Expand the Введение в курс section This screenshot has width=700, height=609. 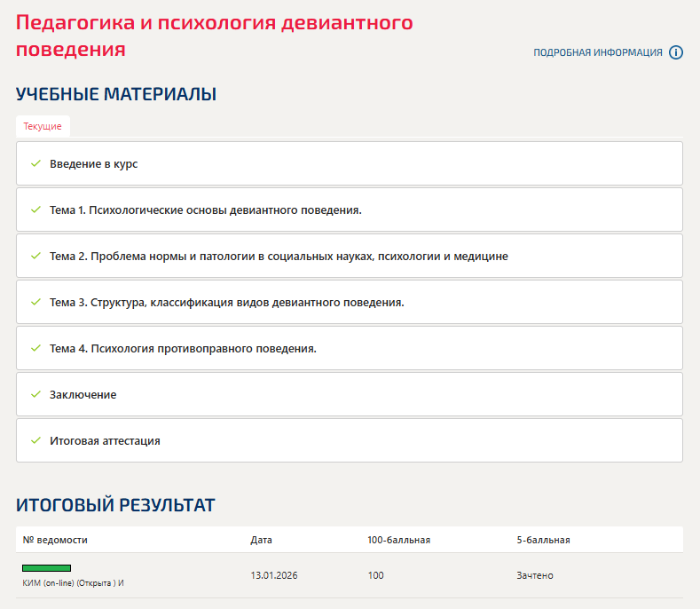pos(93,164)
